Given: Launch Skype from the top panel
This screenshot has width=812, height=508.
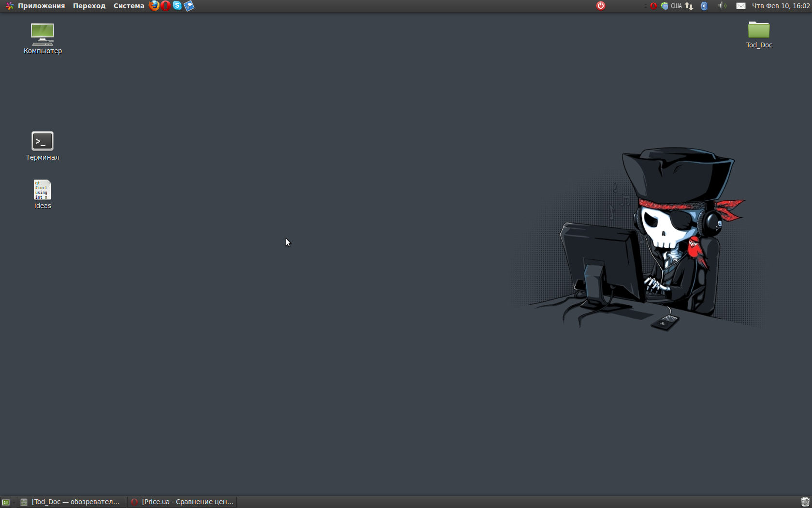Looking at the screenshot, I should point(177,6).
